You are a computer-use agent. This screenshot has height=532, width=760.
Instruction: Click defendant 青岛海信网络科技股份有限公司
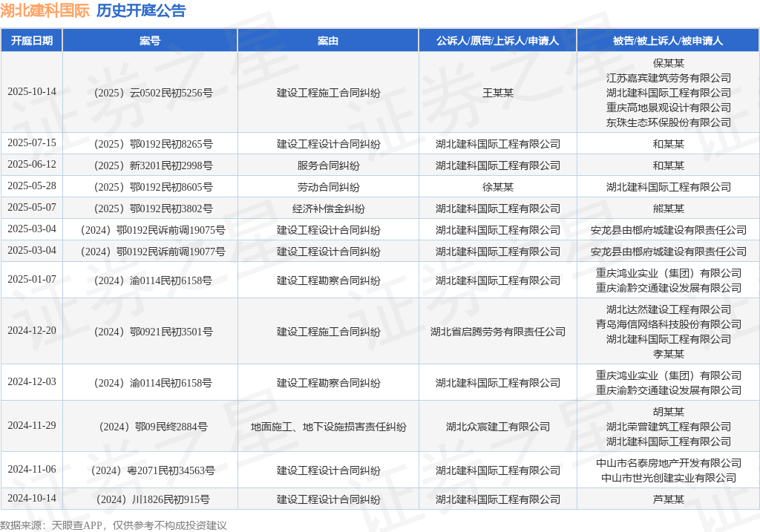click(x=669, y=324)
